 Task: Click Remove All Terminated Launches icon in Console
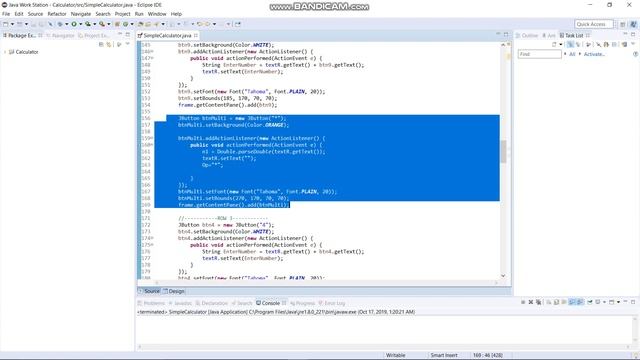[539, 302]
